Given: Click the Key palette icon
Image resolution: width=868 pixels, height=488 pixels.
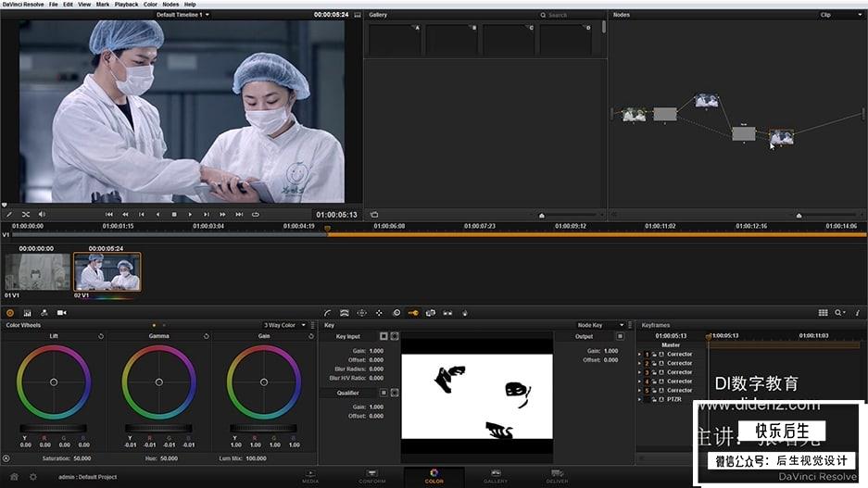Looking at the screenshot, I should pos(413,313).
